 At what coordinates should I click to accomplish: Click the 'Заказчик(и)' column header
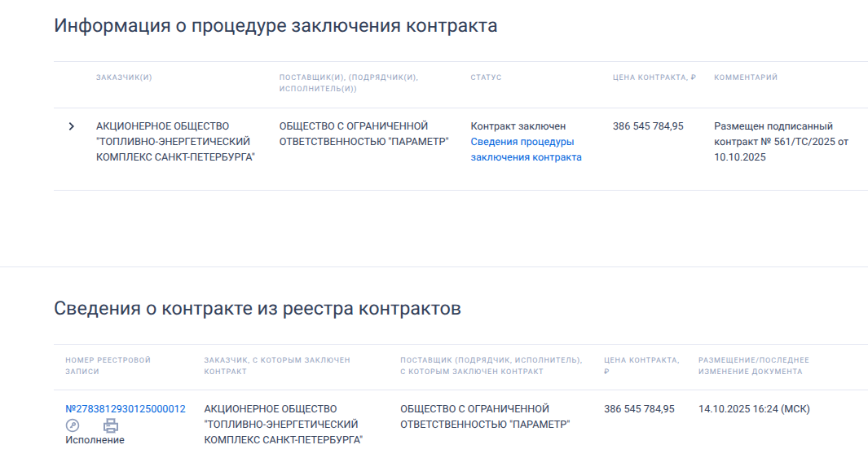(x=124, y=77)
